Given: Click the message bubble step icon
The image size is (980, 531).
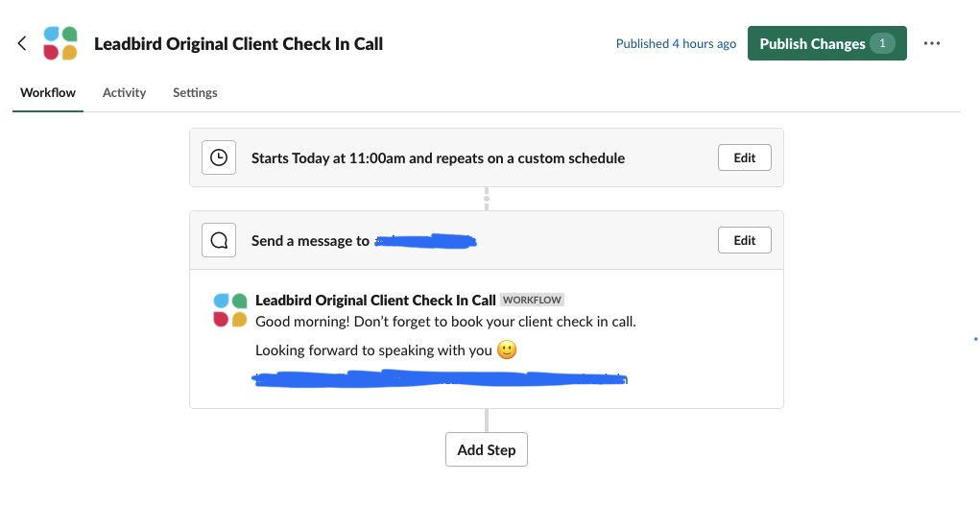Looking at the screenshot, I should [219, 240].
